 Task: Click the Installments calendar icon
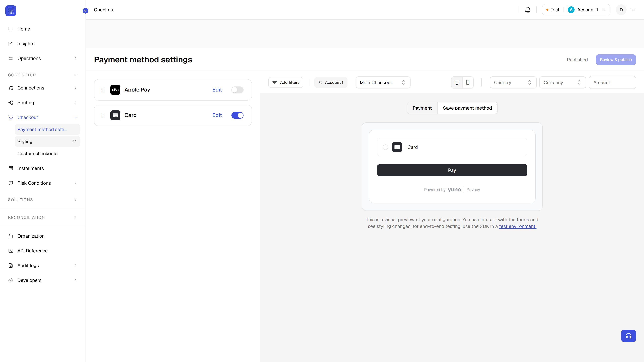[x=11, y=168]
